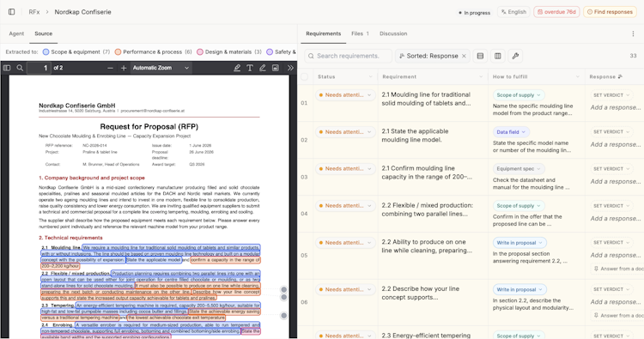Switch to the table columns view icon

tap(498, 56)
